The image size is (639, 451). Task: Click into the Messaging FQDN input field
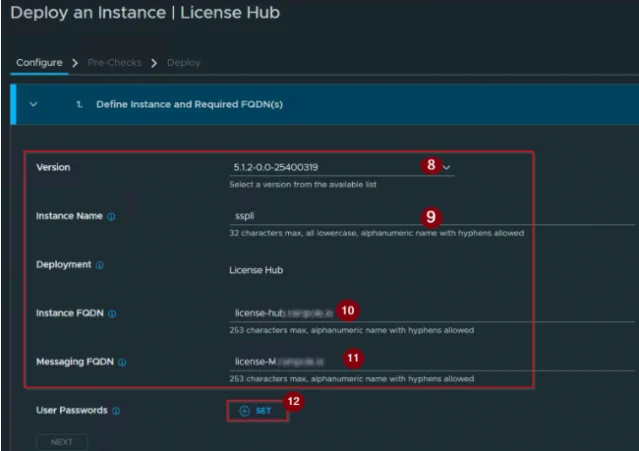tap(432, 361)
